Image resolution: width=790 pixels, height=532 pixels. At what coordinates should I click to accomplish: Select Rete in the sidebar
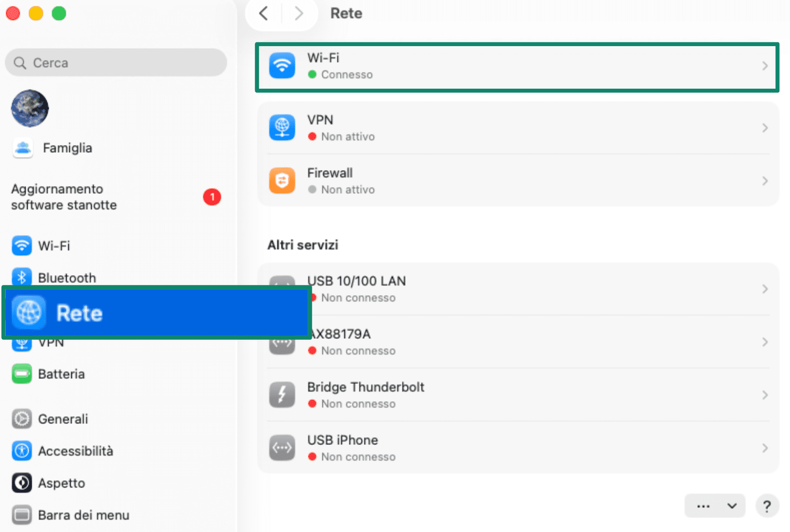click(79, 313)
